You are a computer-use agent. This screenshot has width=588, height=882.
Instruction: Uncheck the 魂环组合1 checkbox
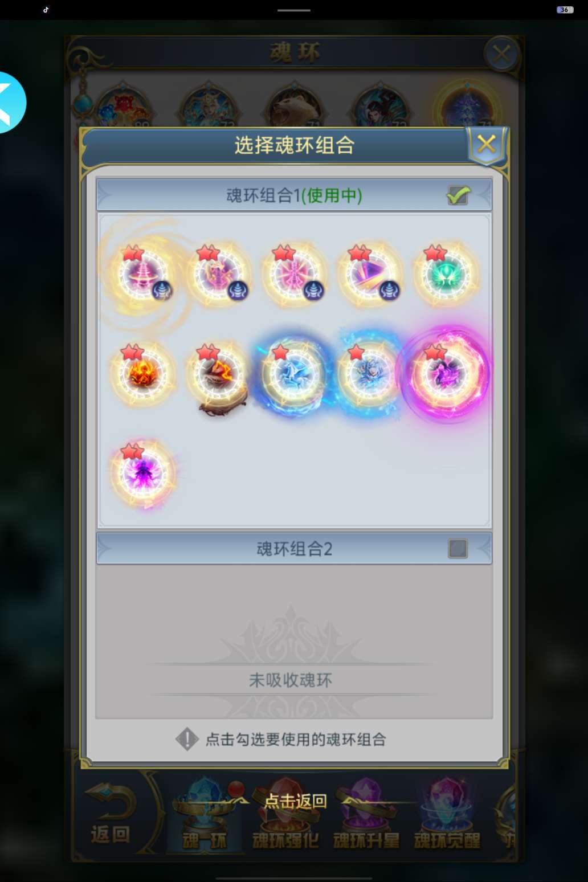coord(458,195)
